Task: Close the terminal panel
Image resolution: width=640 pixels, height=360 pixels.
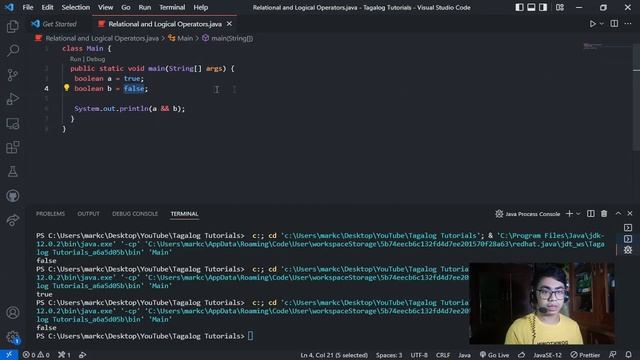Action: (x=630, y=213)
